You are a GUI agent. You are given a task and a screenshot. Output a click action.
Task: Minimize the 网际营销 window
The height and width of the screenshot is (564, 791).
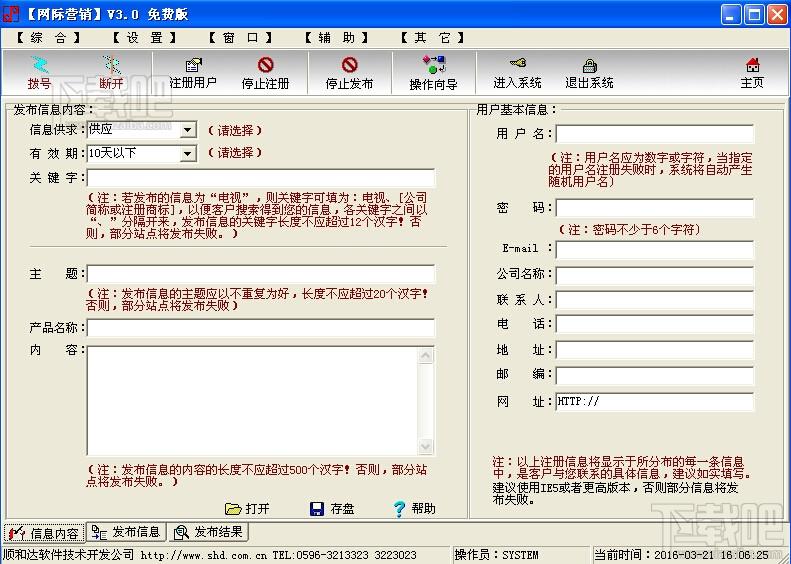coord(730,14)
